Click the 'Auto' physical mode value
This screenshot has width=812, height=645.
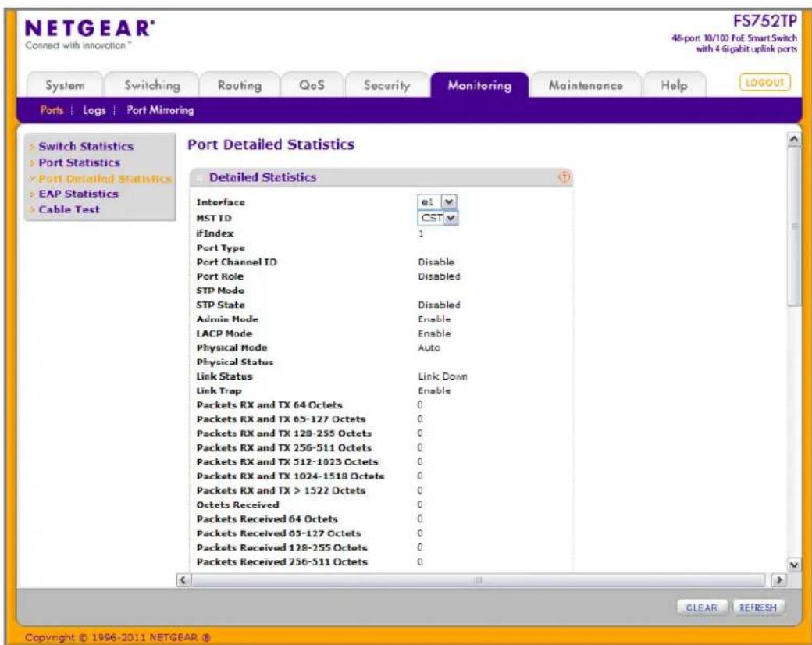429,347
